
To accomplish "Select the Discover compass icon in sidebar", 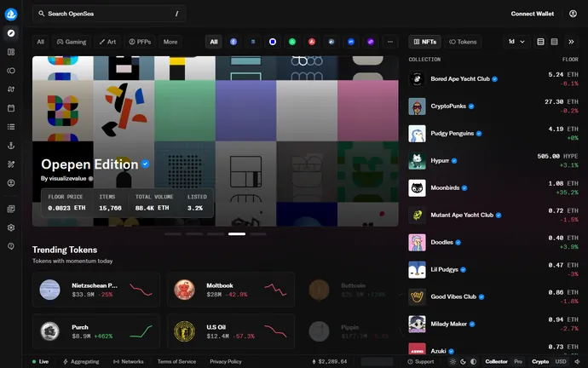I will pyautogui.click(x=11, y=33).
